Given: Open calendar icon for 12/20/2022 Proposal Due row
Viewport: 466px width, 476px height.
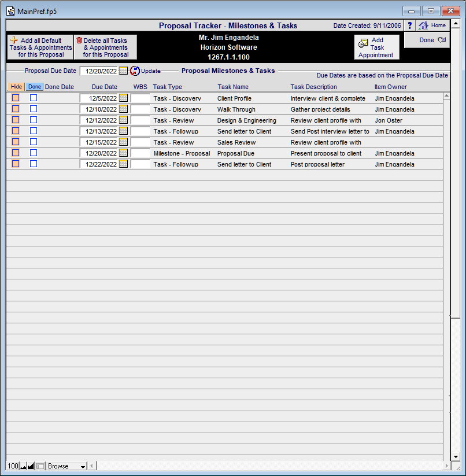Looking at the screenshot, I should click(x=123, y=153).
